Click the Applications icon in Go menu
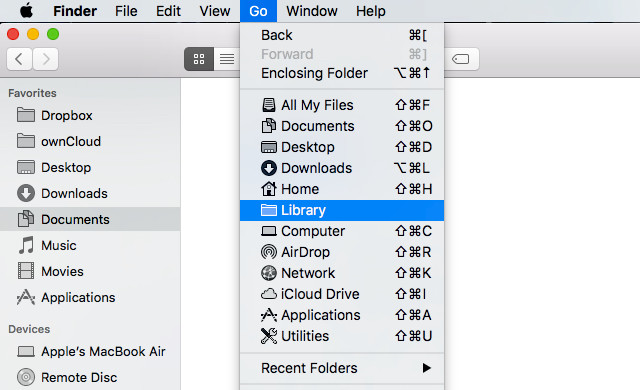640x390 pixels. pyautogui.click(x=269, y=315)
